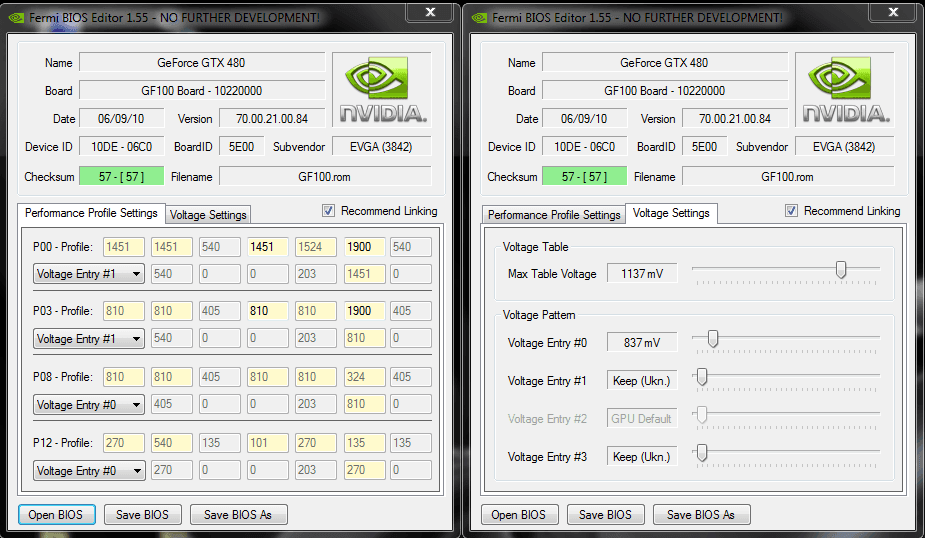Close the left Fermi BIOS Editor window
Screen dimensions: 925x538
(x=431, y=12)
